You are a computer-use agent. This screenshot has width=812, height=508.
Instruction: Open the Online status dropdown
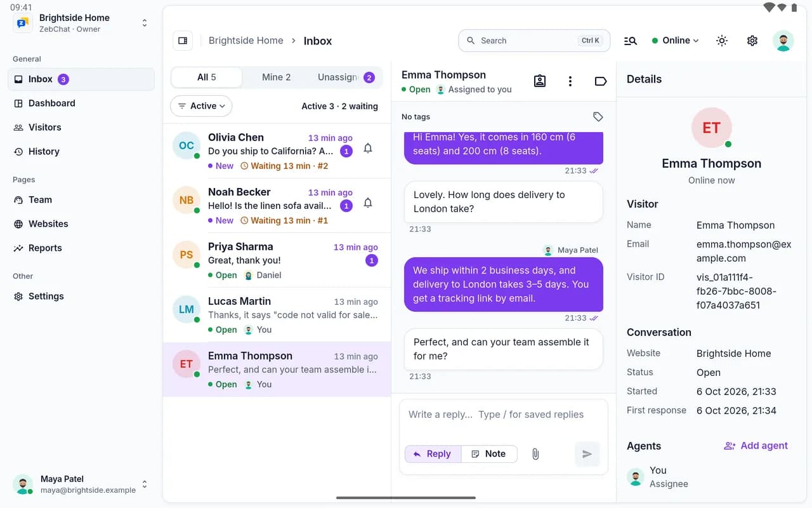pyautogui.click(x=676, y=41)
